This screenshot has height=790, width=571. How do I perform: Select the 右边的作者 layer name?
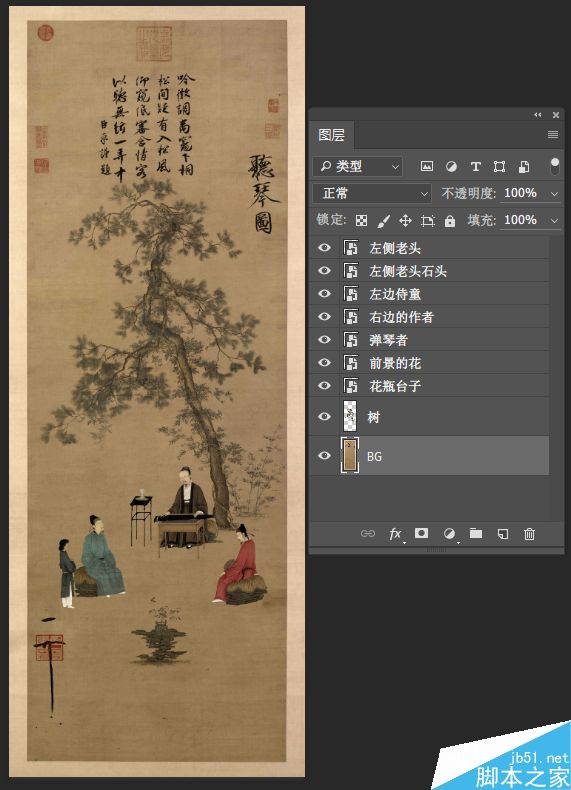[x=401, y=317]
